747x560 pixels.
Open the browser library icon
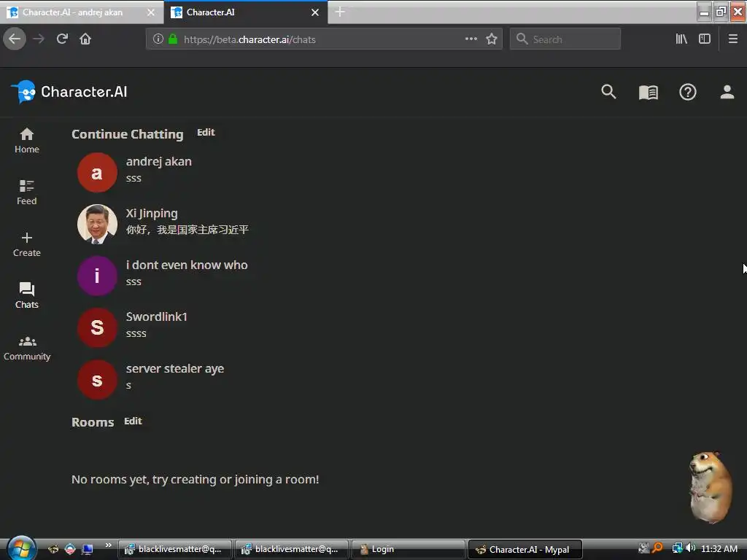[681, 39]
